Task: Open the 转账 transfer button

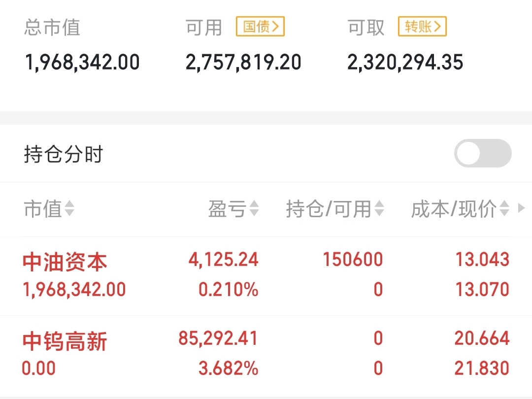Action: point(422,27)
